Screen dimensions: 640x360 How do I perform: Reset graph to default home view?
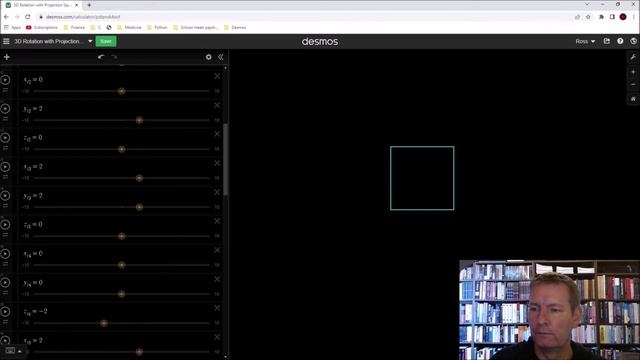click(633, 99)
